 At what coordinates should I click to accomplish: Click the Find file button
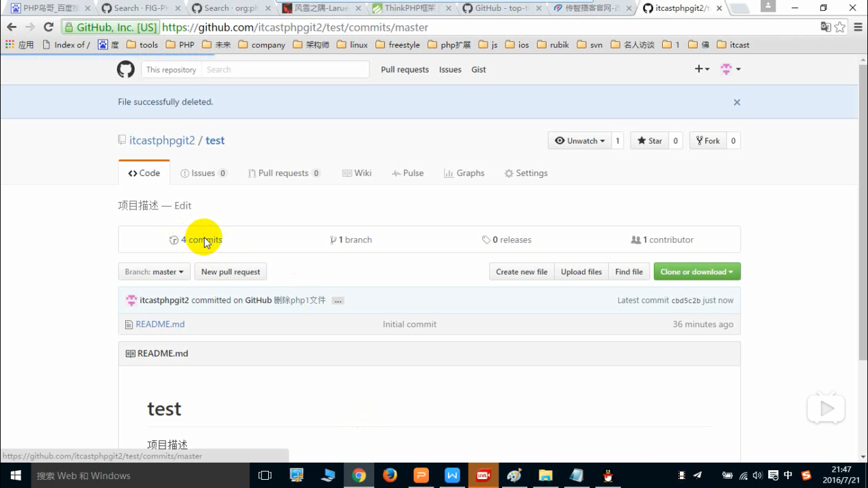pos(629,272)
